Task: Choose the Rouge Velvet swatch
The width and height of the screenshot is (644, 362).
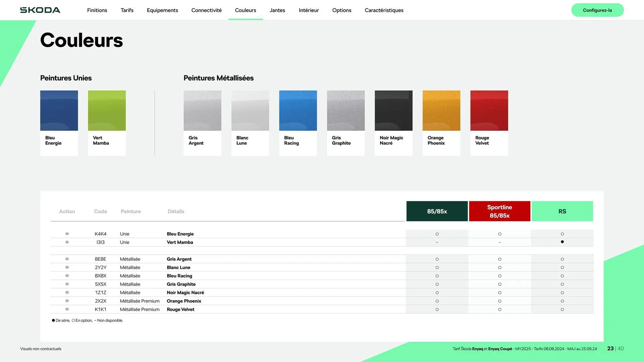Action: pyautogui.click(x=489, y=111)
